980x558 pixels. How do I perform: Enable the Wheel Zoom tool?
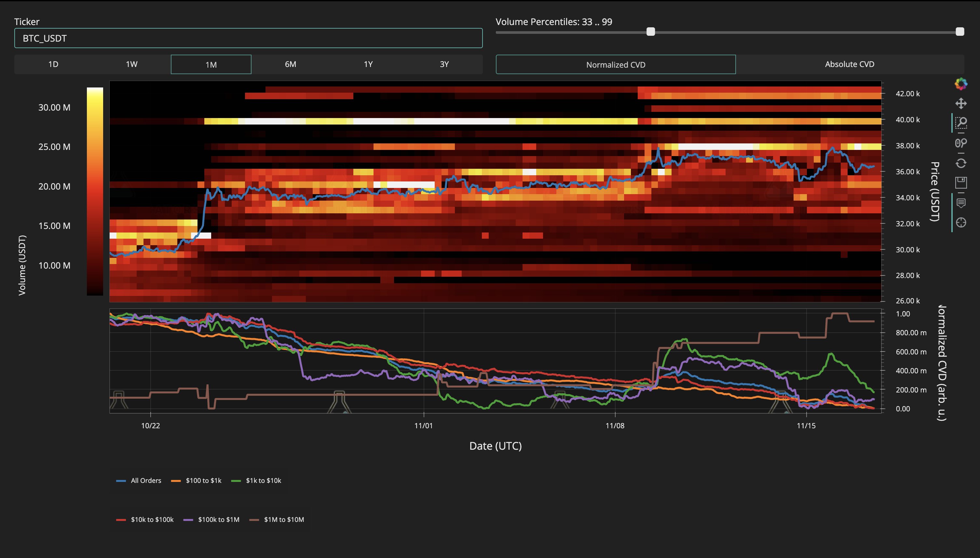pos(961,143)
